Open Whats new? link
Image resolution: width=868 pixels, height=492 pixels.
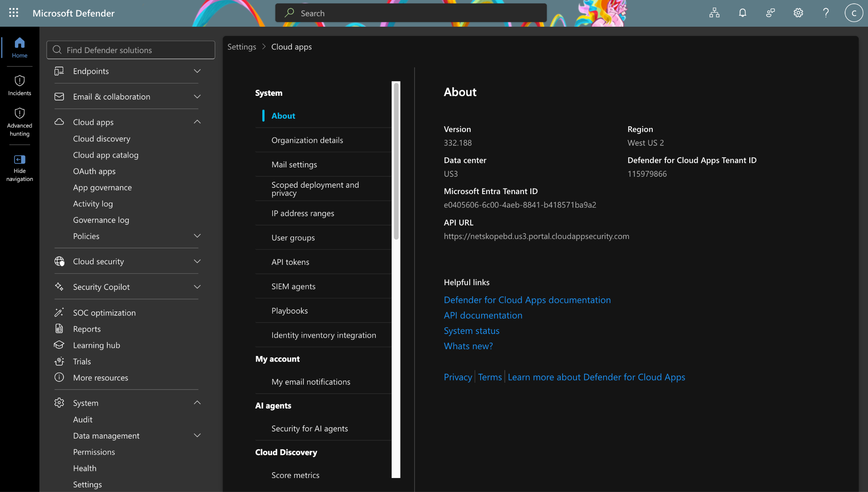pos(468,346)
